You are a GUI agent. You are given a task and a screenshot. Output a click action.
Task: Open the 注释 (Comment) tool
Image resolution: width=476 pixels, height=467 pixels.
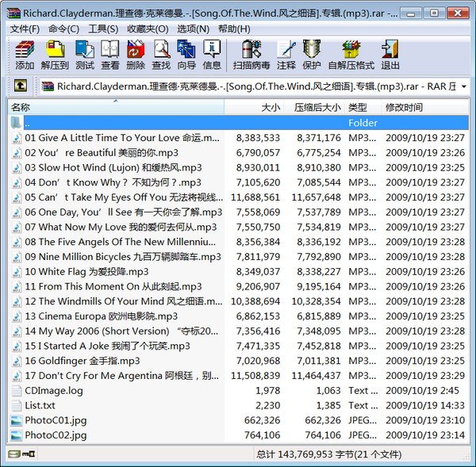(x=286, y=55)
